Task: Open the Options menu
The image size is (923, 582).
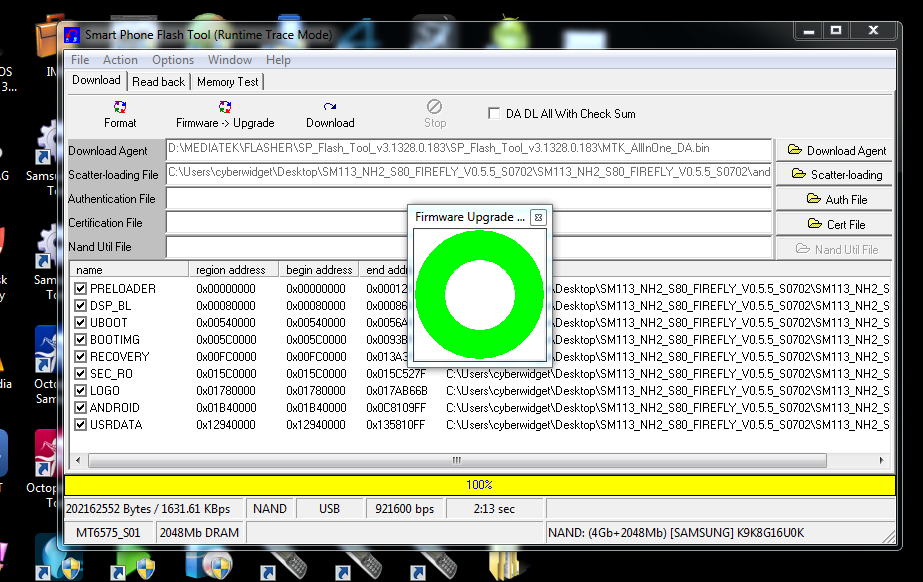Action: click(173, 60)
